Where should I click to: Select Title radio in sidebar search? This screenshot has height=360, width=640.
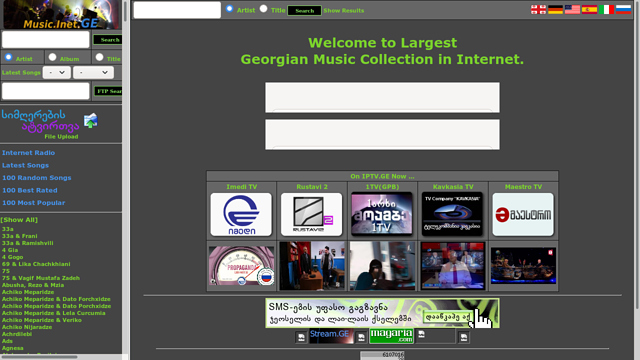[99, 57]
